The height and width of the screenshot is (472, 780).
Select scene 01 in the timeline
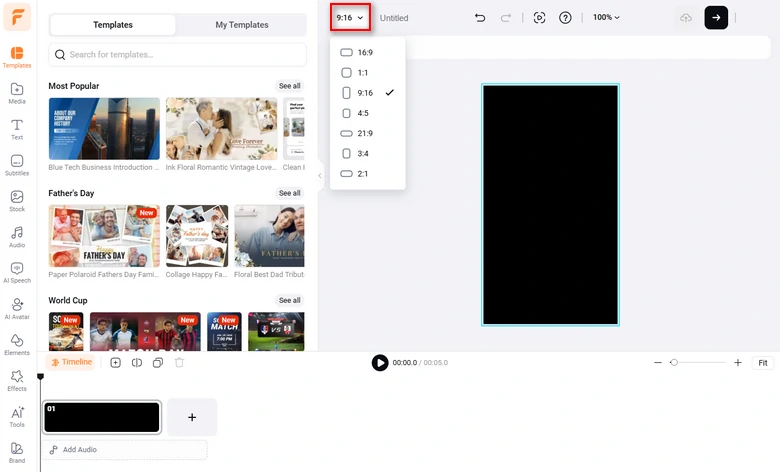point(102,417)
